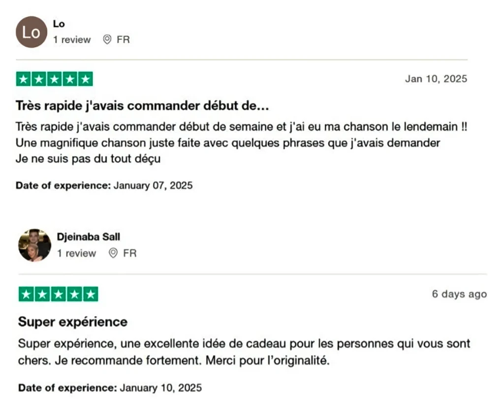Open Lo's reviewer profile name
This screenshot has height=420, width=504.
coord(59,24)
